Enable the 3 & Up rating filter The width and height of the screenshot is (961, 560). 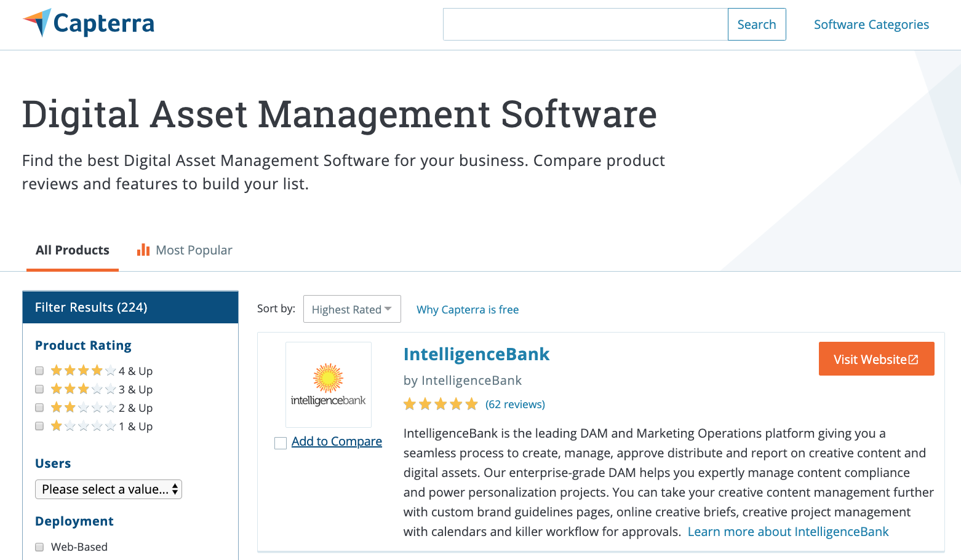[x=39, y=389]
